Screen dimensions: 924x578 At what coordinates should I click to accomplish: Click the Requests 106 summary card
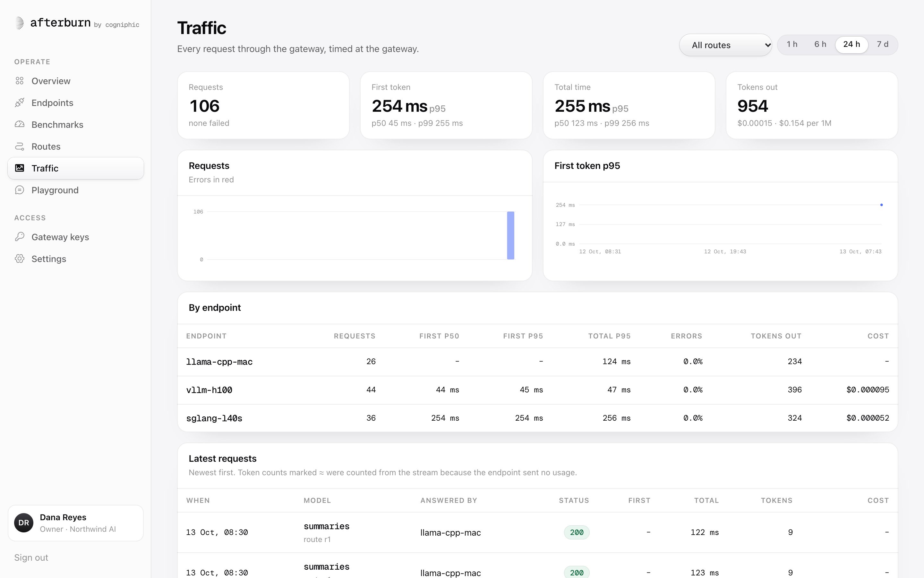point(263,105)
